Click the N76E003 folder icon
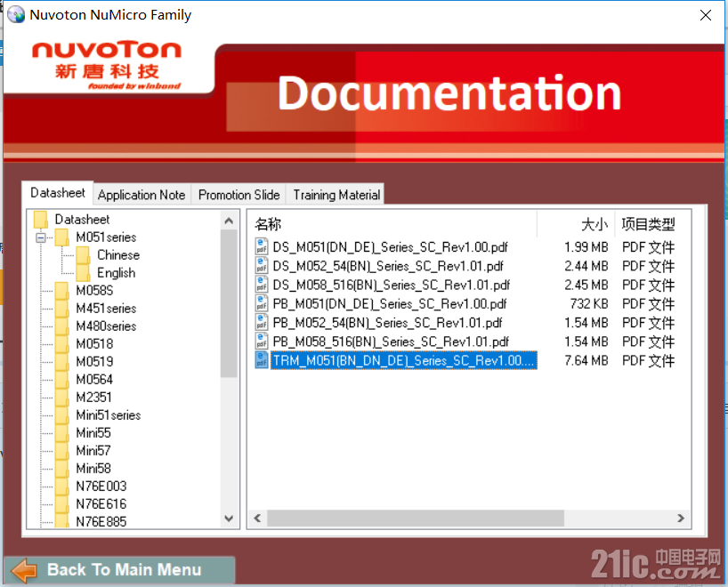 point(61,486)
